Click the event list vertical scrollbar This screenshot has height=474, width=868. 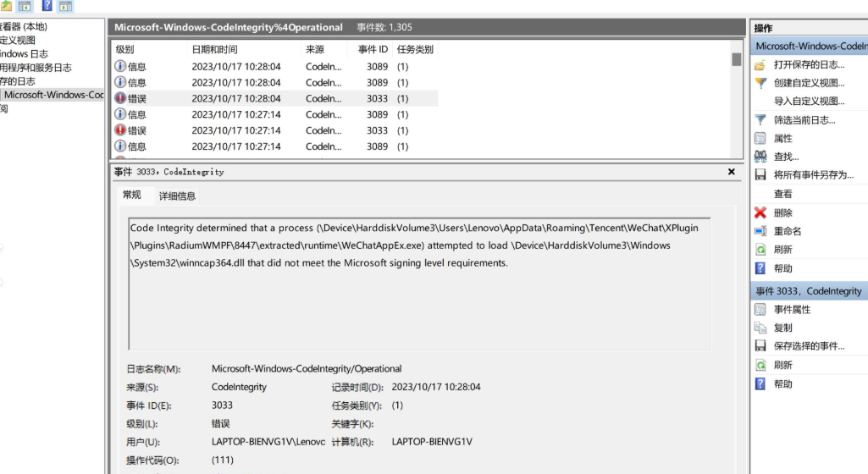pyautogui.click(x=736, y=102)
